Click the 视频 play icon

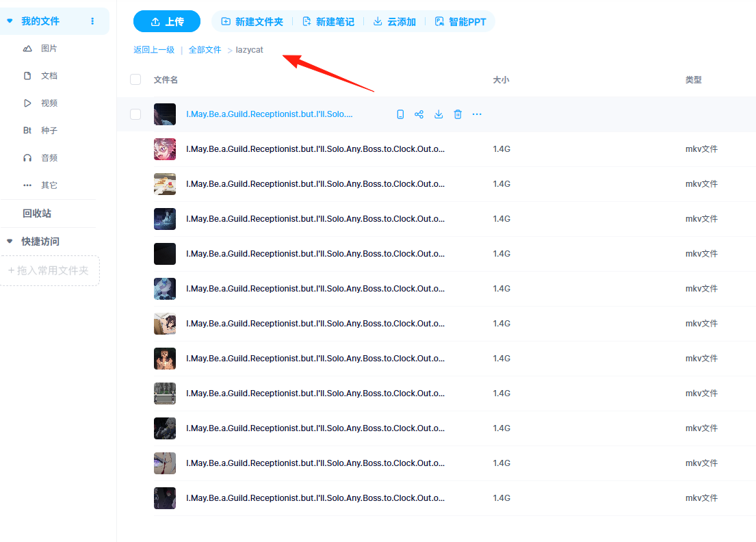27,103
